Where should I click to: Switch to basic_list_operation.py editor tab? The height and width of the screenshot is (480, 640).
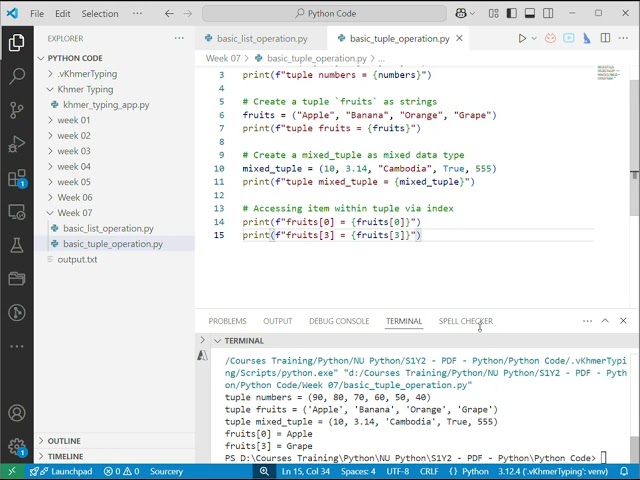pyautogui.click(x=261, y=39)
